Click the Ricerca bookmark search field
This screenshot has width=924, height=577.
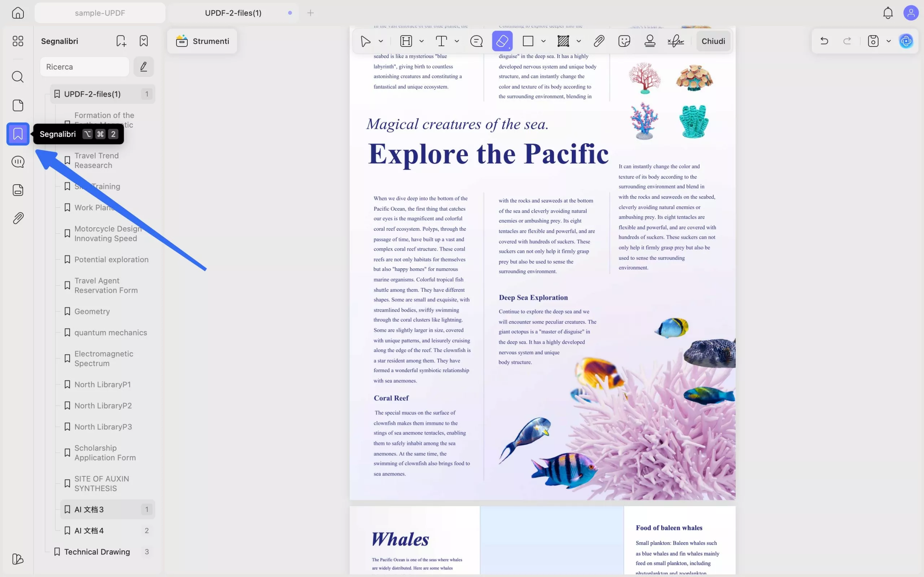tap(84, 67)
